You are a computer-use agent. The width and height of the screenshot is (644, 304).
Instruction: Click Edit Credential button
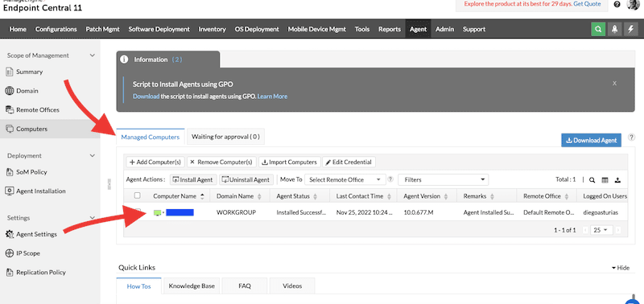[349, 162]
